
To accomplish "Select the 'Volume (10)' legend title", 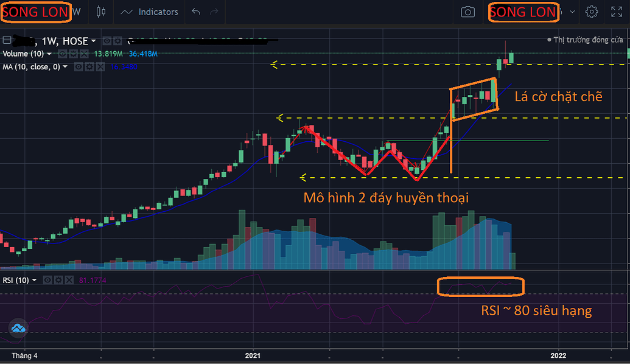I will tap(23, 54).
